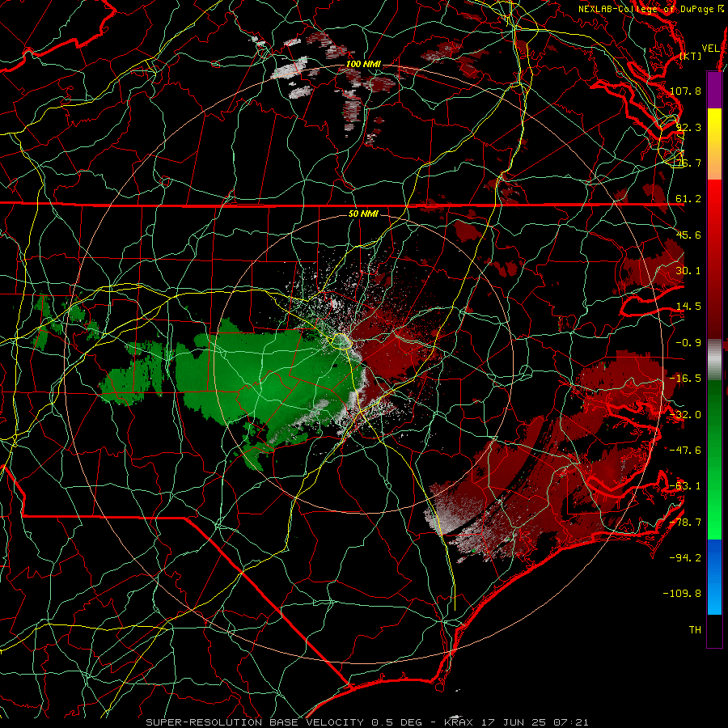Select the 45.6 scale value

[x=688, y=235]
